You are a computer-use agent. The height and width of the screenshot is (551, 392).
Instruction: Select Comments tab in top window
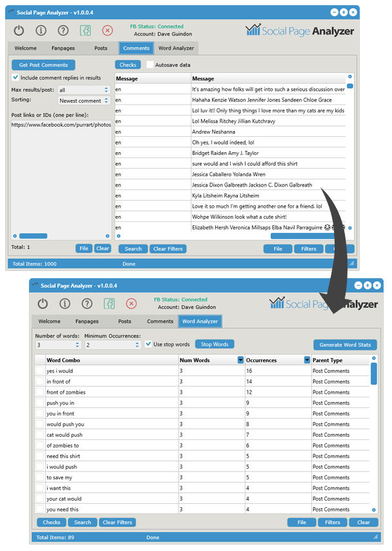click(x=136, y=48)
